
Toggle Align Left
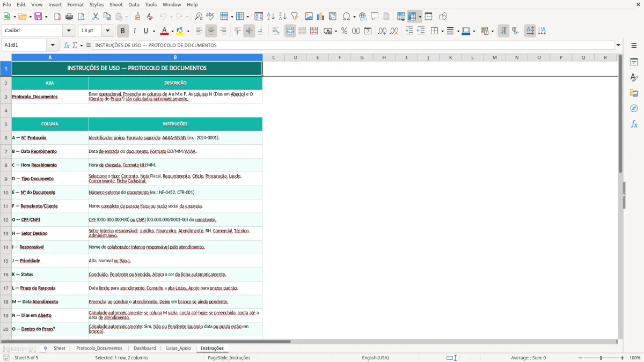click(x=199, y=31)
